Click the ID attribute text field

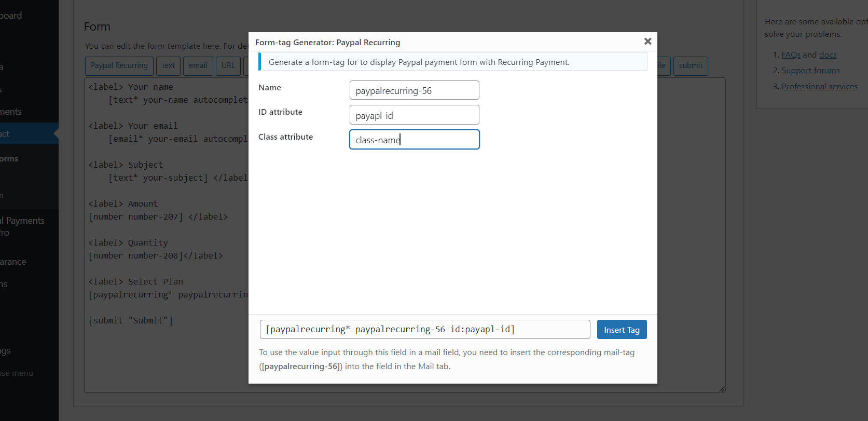(x=414, y=115)
